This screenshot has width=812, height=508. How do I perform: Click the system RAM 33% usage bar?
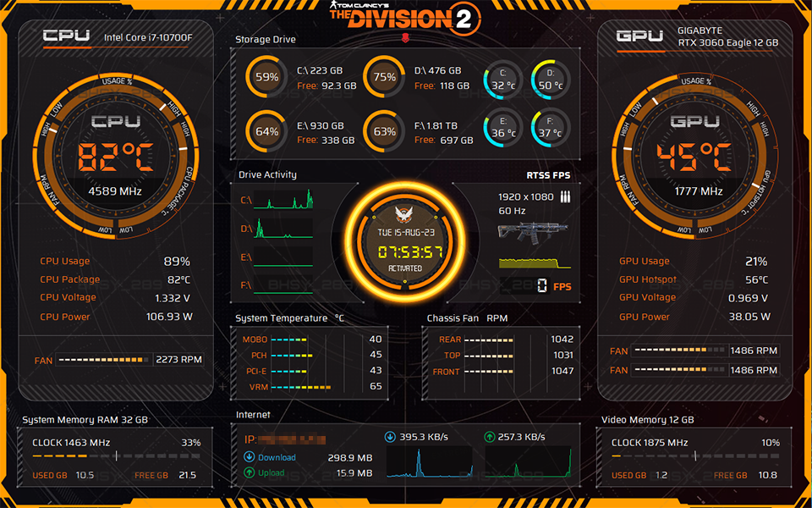click(x=116, y=456)
